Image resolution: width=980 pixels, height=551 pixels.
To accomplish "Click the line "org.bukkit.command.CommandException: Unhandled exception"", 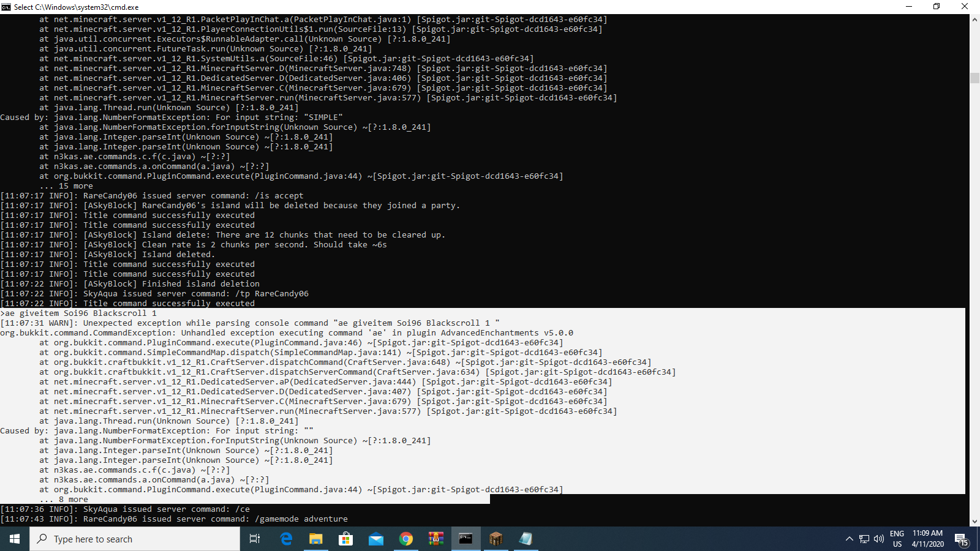I will [287, 333].
